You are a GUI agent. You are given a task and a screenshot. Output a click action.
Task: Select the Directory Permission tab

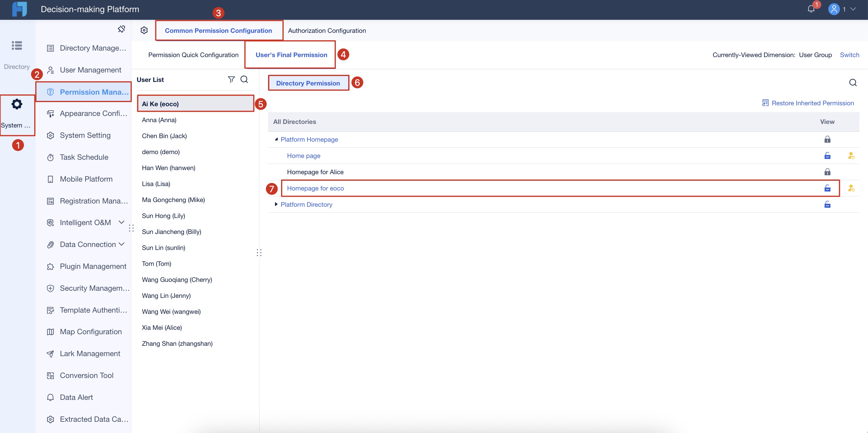click(x=308, y=83)
